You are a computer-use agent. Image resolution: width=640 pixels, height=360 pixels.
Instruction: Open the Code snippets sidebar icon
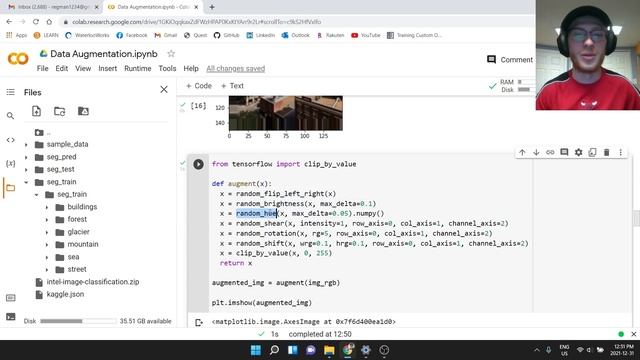coord(11,140)
